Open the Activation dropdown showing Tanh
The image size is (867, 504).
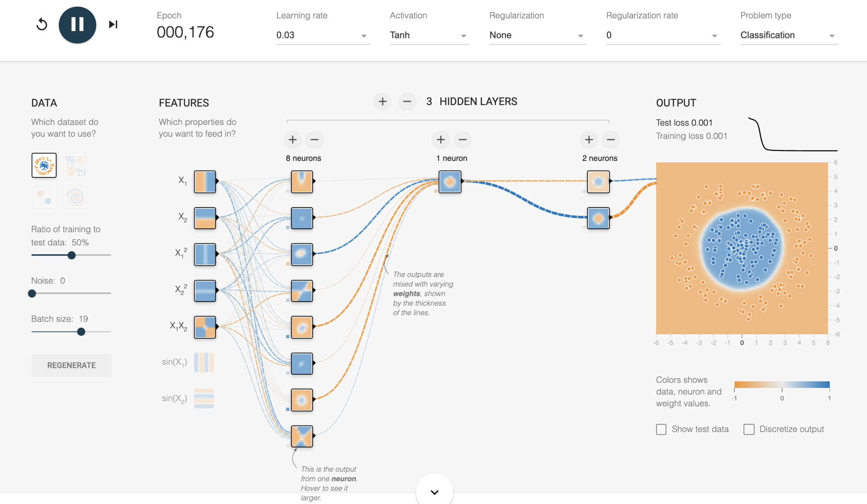(x=429, y=35)
